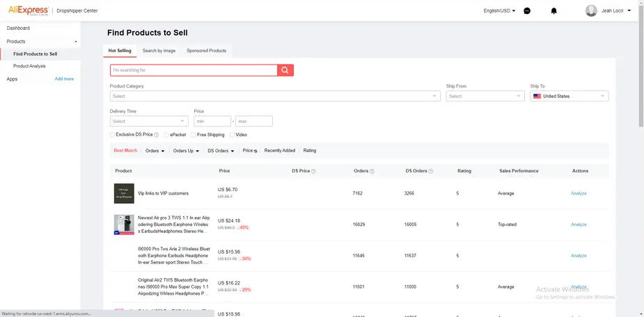Open notifications bell icon
644x317 pixels.
(x=553, y=11)
